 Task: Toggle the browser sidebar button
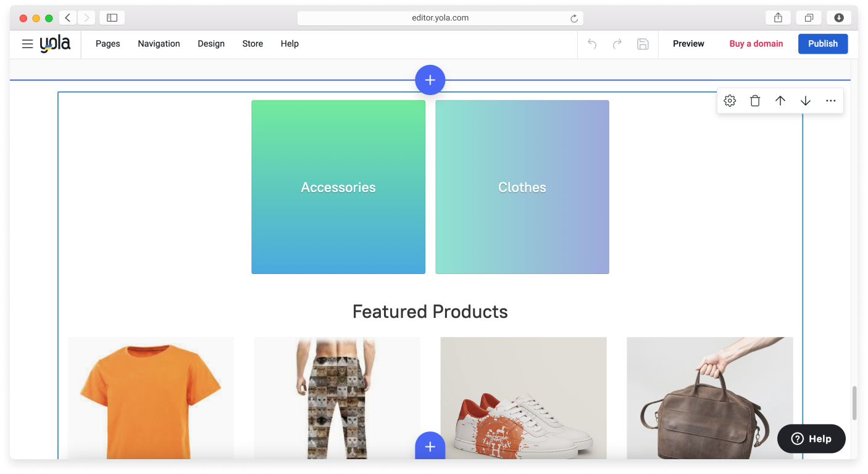pyautogui.click(x=112, y=18)
